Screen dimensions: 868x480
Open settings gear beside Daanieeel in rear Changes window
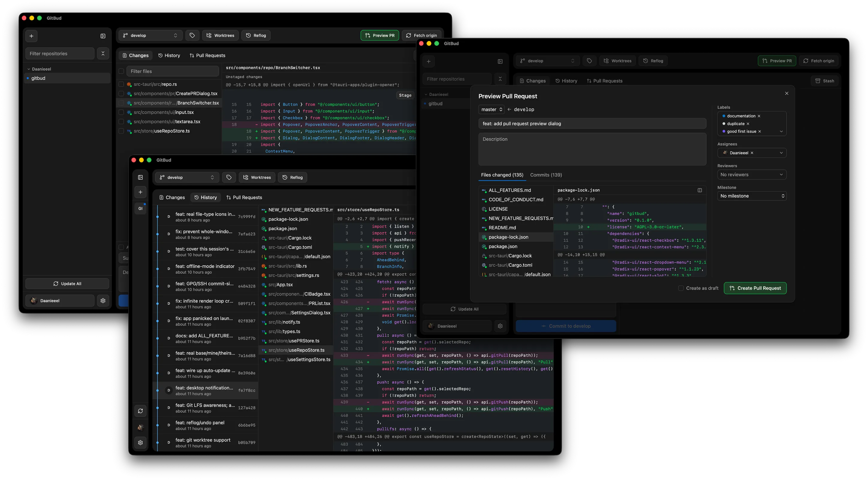pos(103,301)
